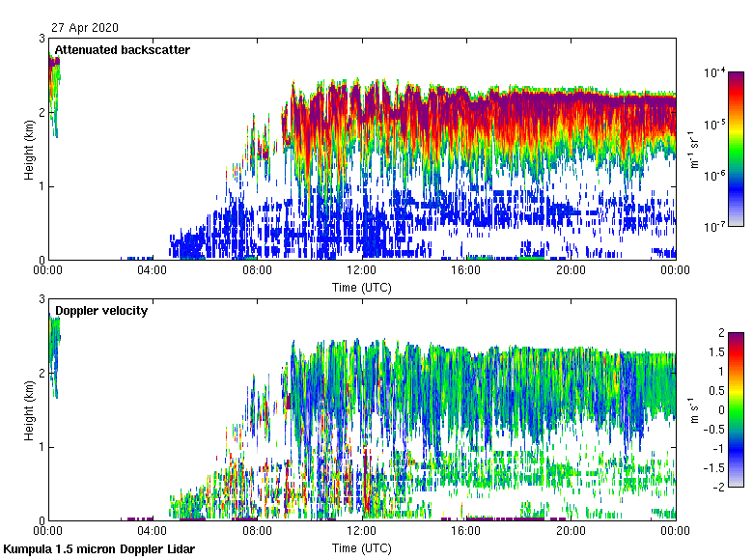Click the 12:00 tick under the backscatter plot

362,271
